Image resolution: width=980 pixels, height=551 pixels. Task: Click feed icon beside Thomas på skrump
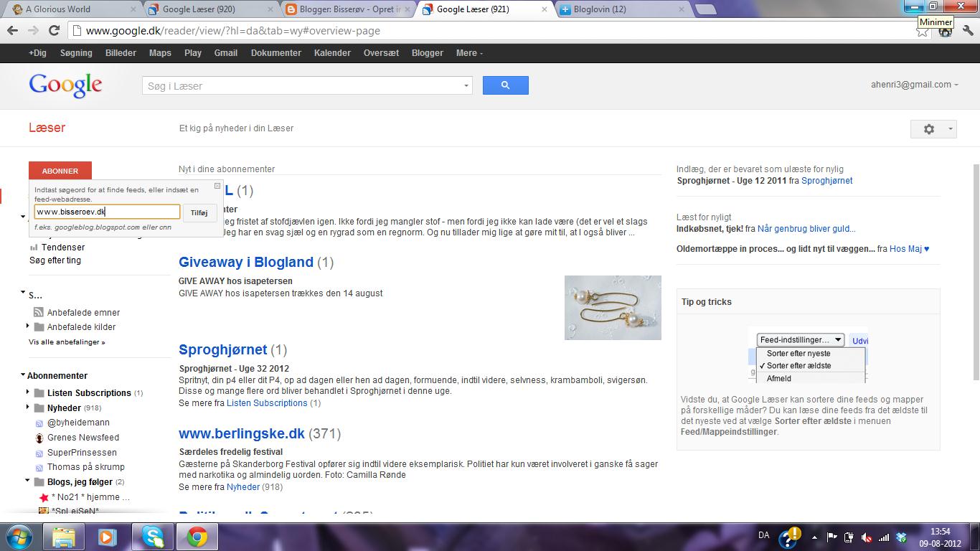[x=40, y=467]
